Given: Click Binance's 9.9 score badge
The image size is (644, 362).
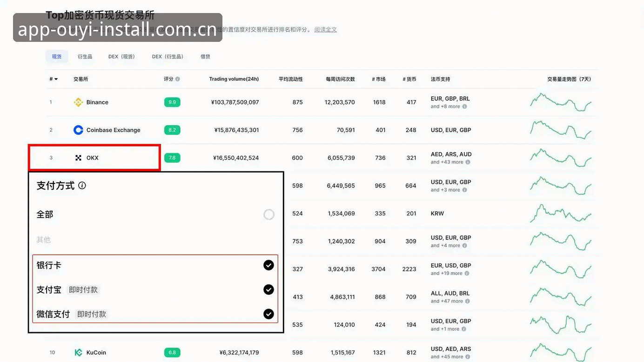Looking at the screenshot, I should tap(172, 102).
